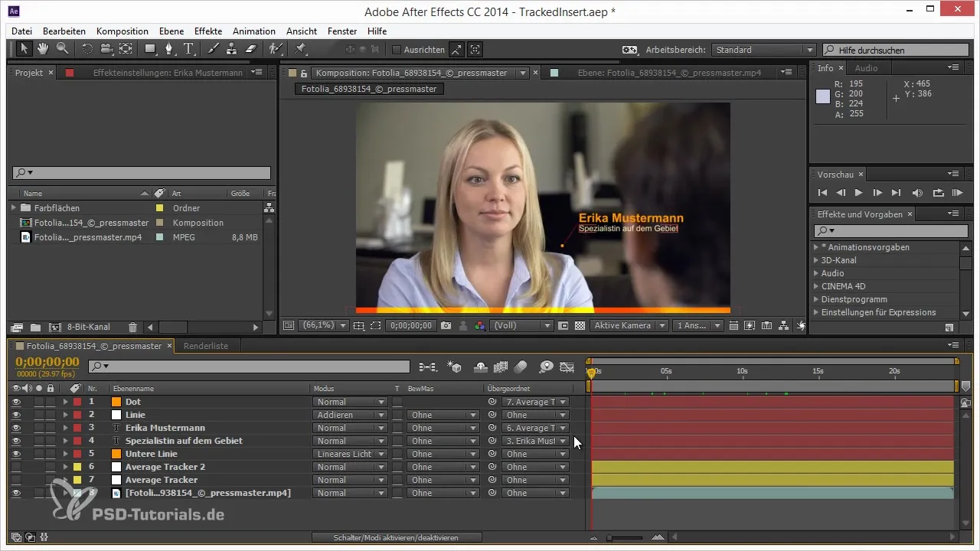Delete selected project item with trash icon
The width and height of the screenshot is (980, 551).
132,327
